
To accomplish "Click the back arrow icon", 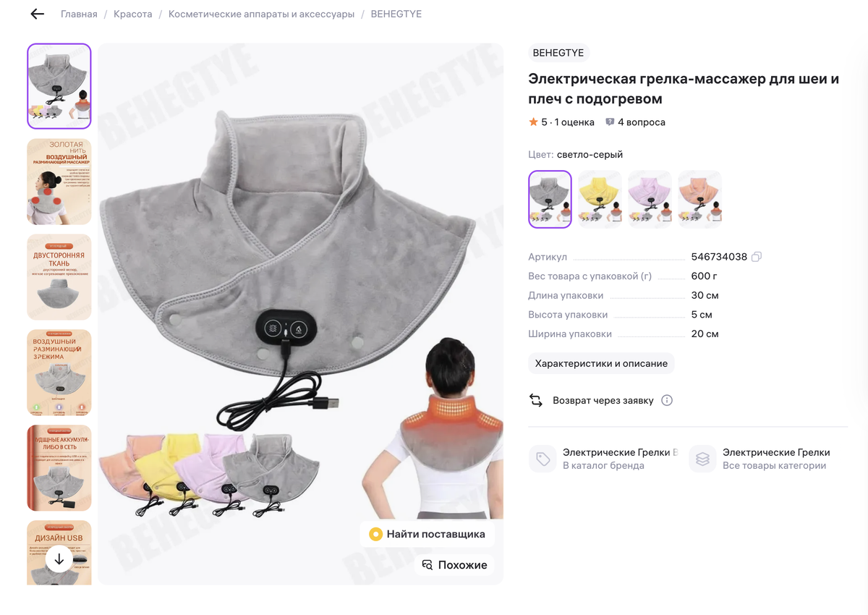I will (x=38, y=14).
